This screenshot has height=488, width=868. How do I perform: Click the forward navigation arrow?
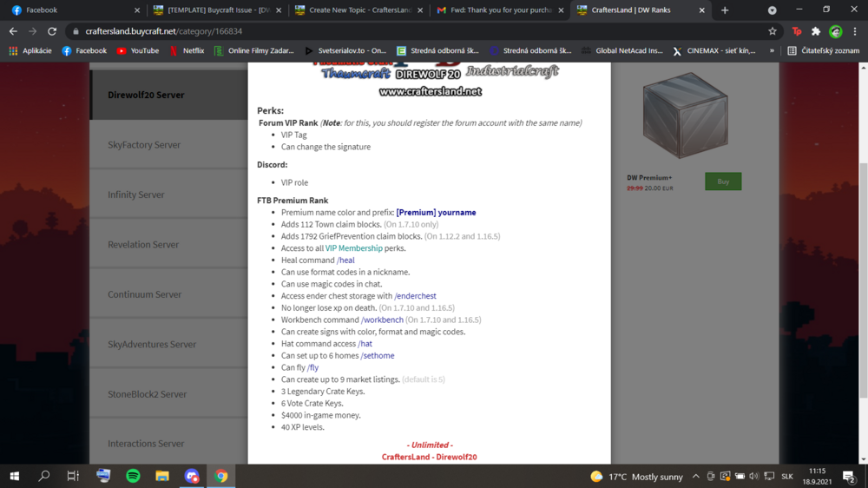click(x=33, y=31)
